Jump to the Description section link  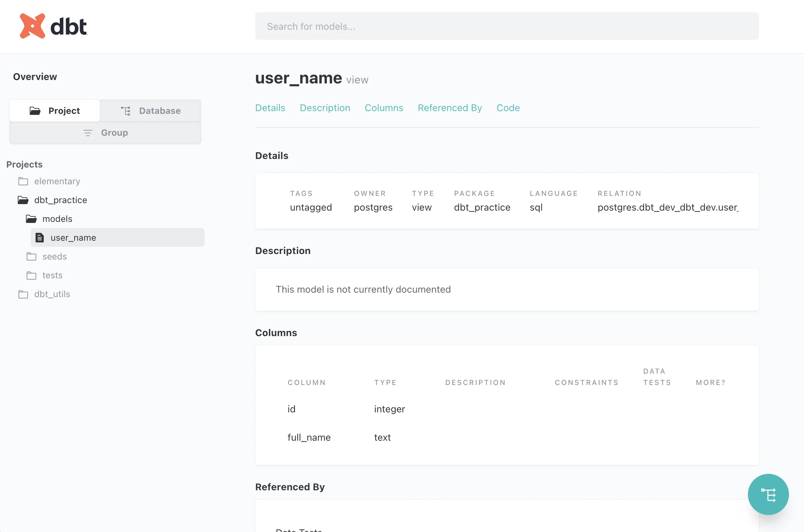(325, 108)
